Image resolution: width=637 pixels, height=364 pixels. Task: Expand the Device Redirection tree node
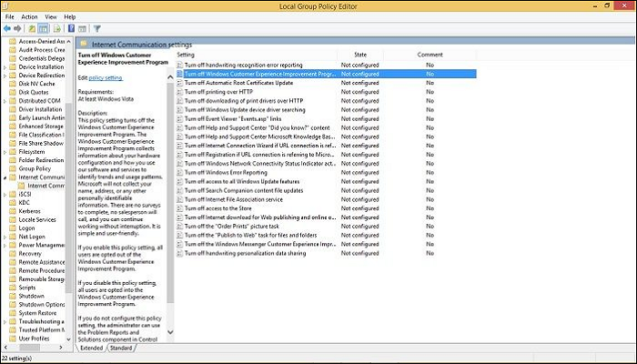[5, 76]
